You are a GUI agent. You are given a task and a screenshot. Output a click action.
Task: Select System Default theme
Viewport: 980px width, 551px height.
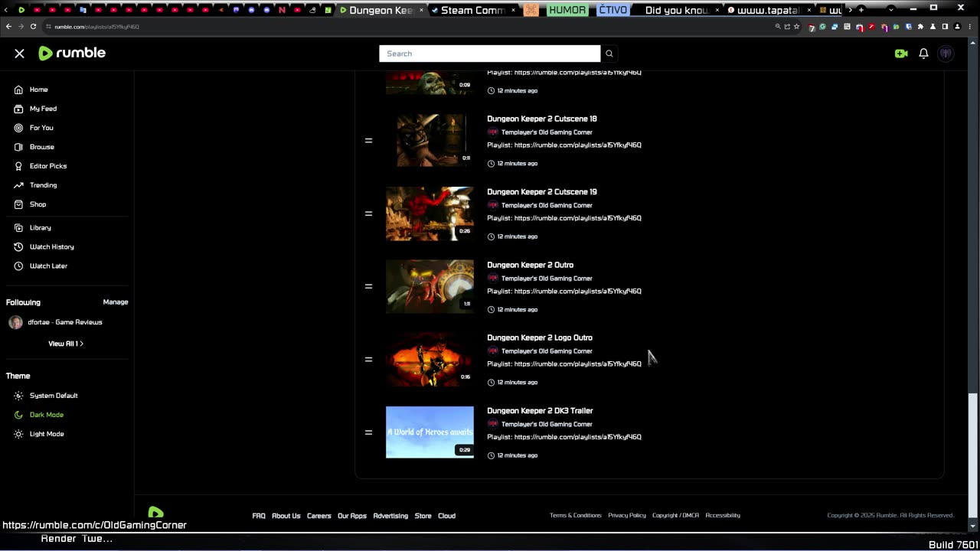54,396
